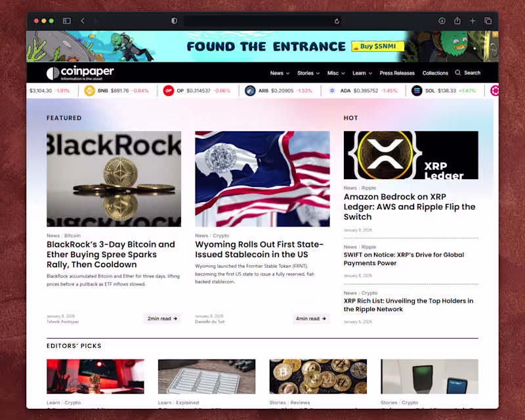Click the Safari address bar

[x=263, y=21]
